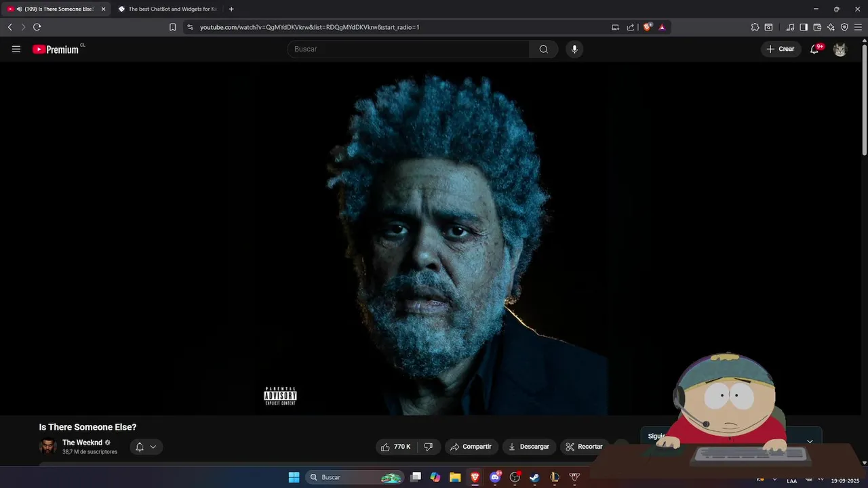Screen dimensions: 868x488
Task: Focus the Windows taskbar Buscar search
Action: 355,477
